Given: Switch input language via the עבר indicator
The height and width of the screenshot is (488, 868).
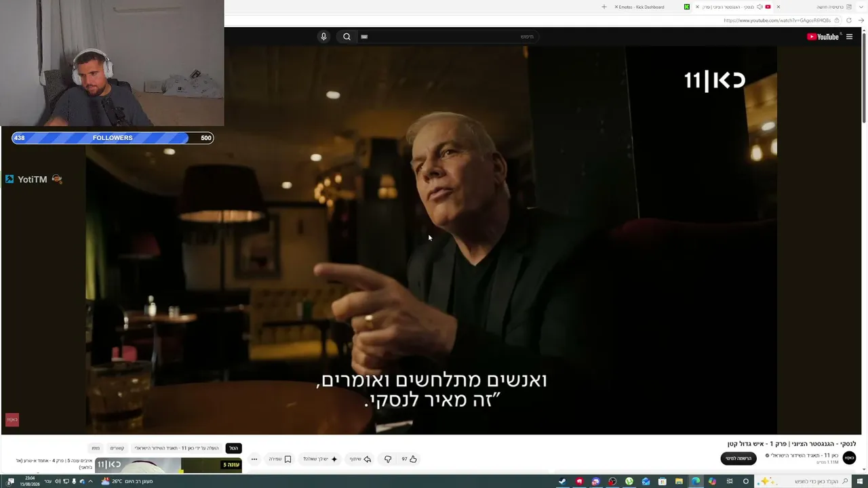Looking at the screenshot, I should click(x=47, y=481).
